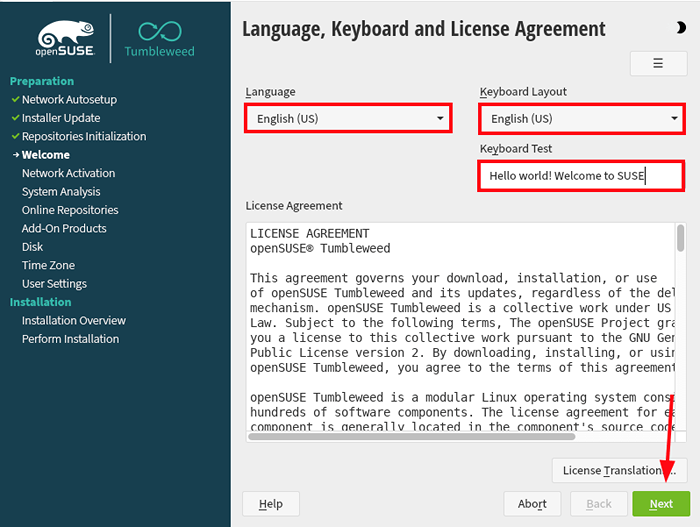The image size is (700, 527).
Task: Click the Keyboard Layout label
Action: coord(523,92)
